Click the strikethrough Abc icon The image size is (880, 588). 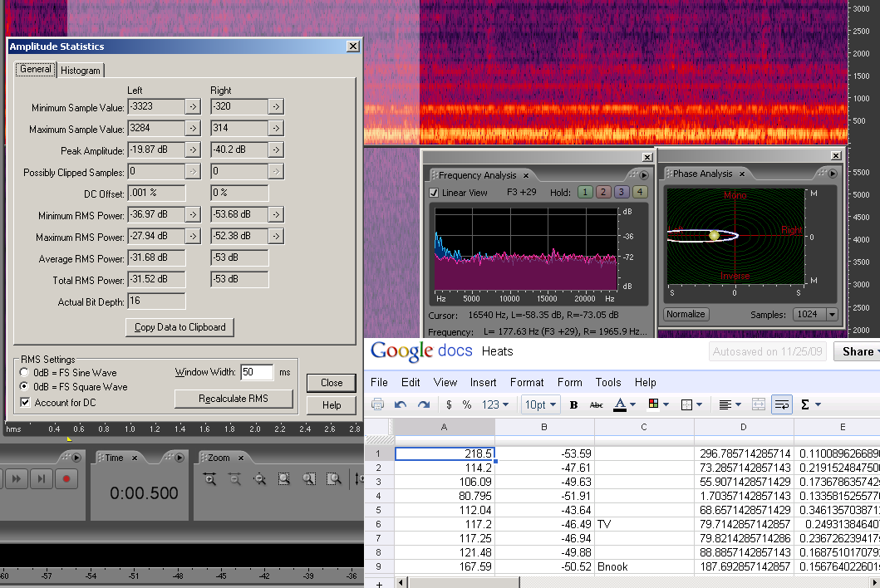(x=596, y=404)
